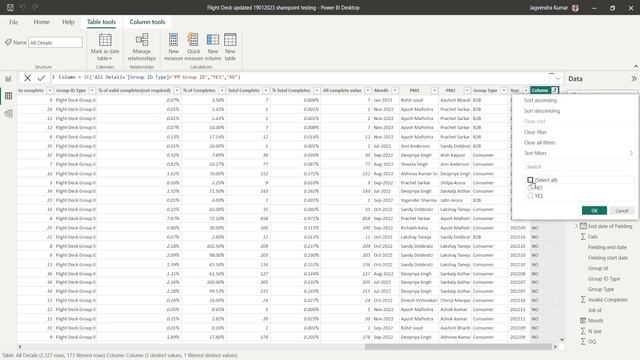Viewport: 640px width, 360px height.
Task: Switch to Model view in sidebar
Action: [x=9, y=113]
